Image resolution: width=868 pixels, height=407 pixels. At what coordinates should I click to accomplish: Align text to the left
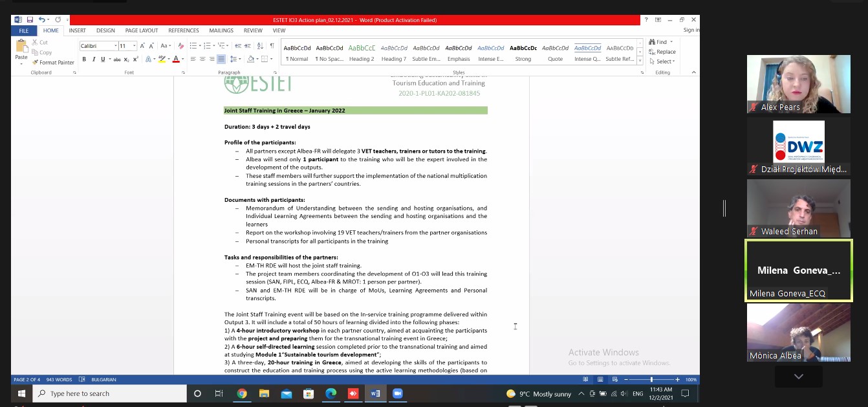coord(194,60)
